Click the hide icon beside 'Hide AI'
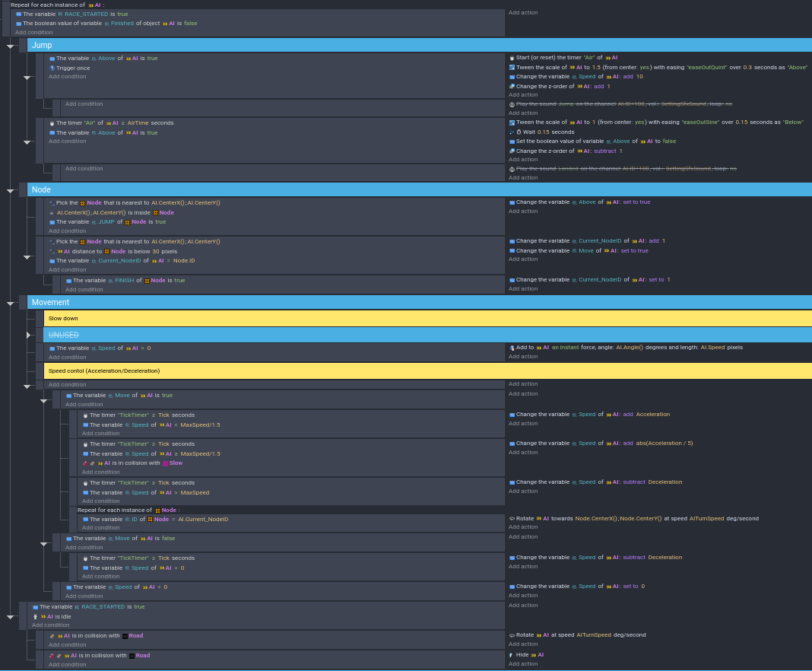The width and height of the screenshot is (812, 671). click(x=512, y=655)
